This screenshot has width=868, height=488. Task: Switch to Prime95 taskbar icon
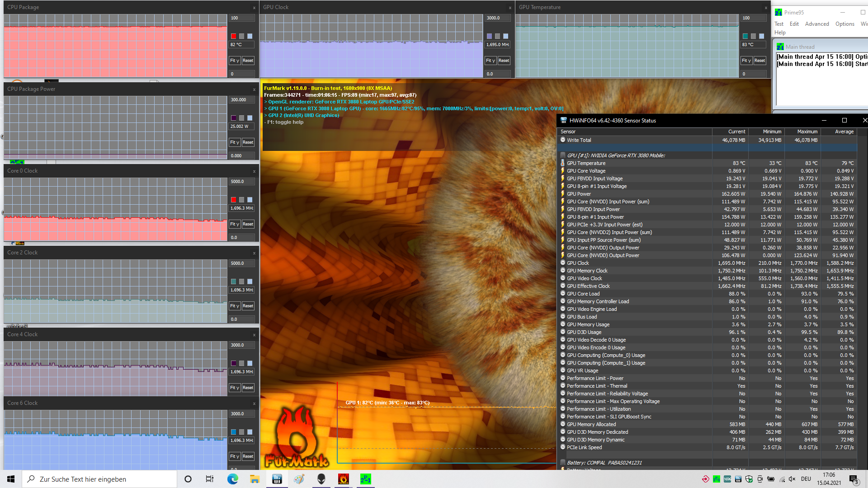point(365,479)
